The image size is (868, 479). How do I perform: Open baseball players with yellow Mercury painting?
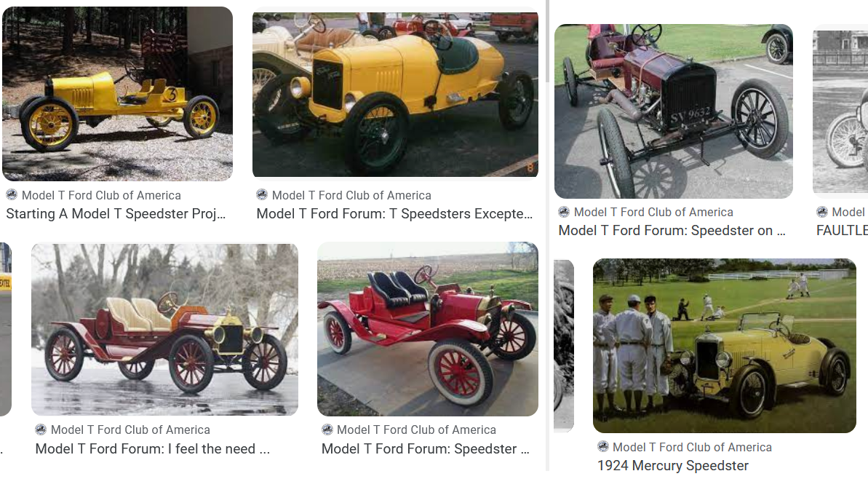(724, 346)
